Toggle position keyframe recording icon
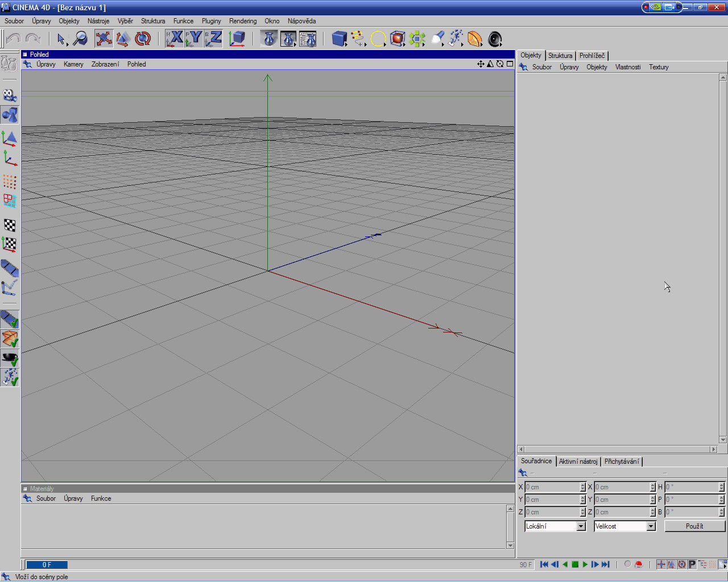 click(x=661, y=564)
